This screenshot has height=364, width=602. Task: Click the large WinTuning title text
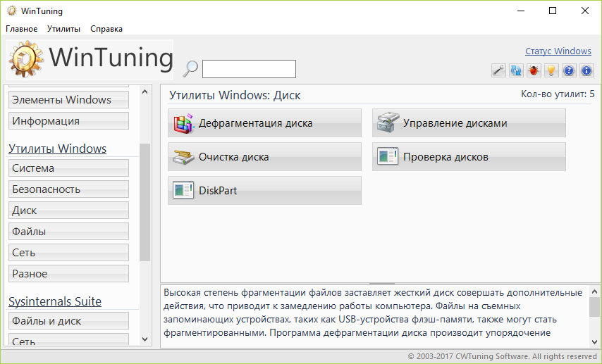point(111,58)
